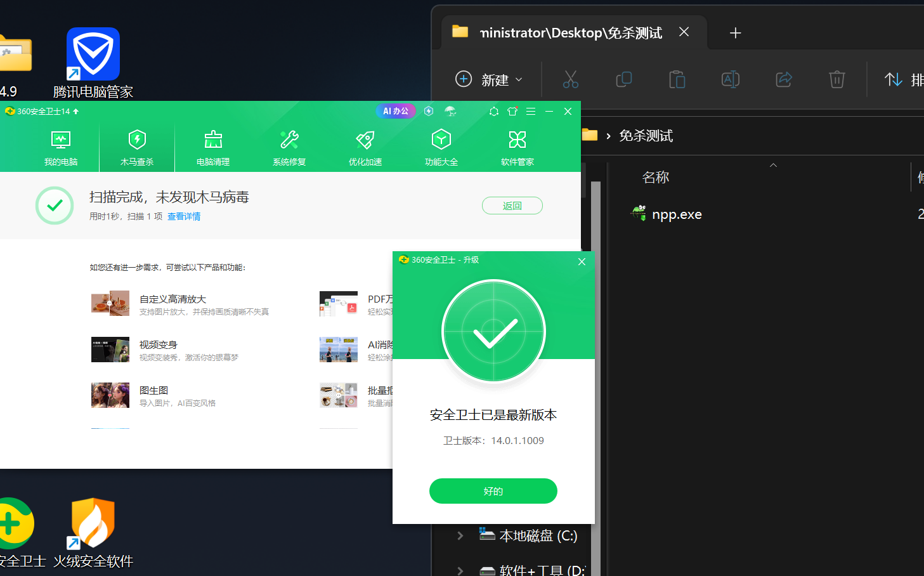Click the lightning bolt hexagon icon
Image resolution: width=924 pixels, height=576 pixels.
point(429,112)
